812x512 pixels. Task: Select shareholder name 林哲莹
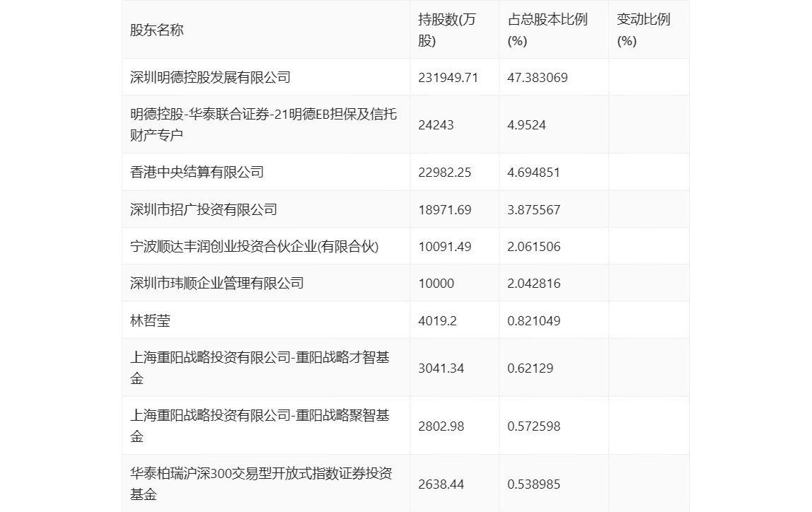(150, 320)
